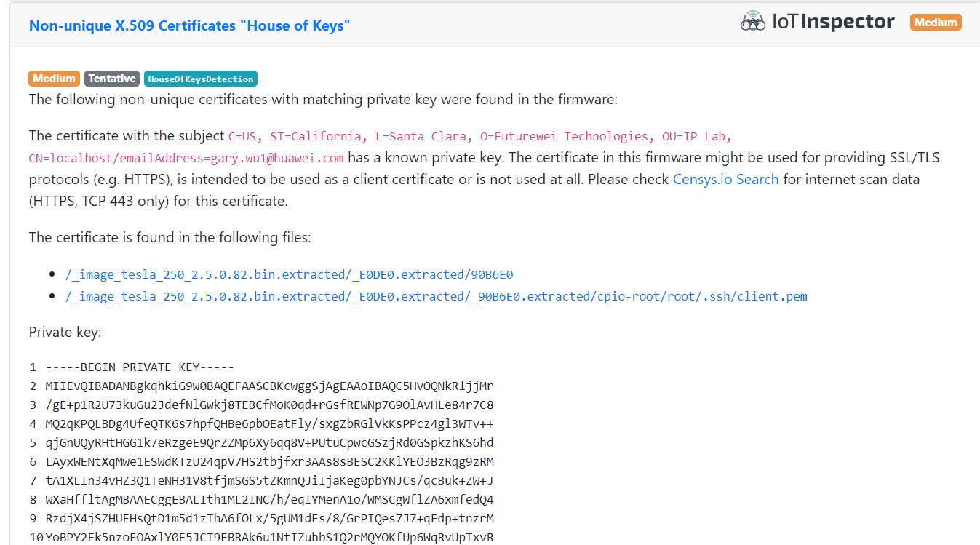Open the Censys.io Search link
Screen dimensions: 980x545
tap(725, 179)
